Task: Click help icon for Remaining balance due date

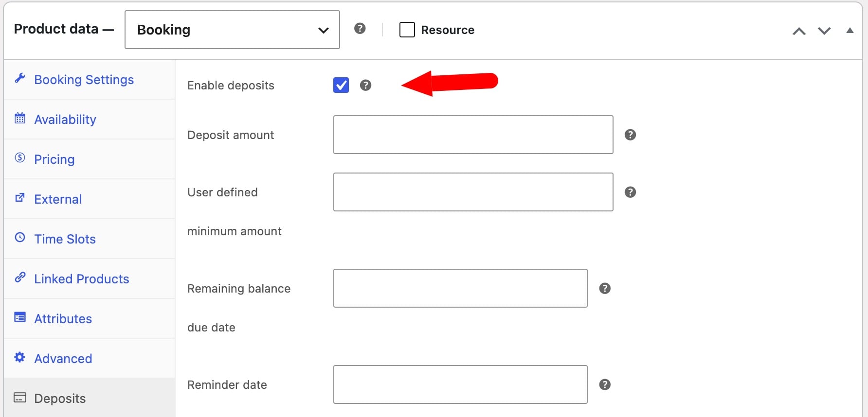Action: tap(605, 288)
